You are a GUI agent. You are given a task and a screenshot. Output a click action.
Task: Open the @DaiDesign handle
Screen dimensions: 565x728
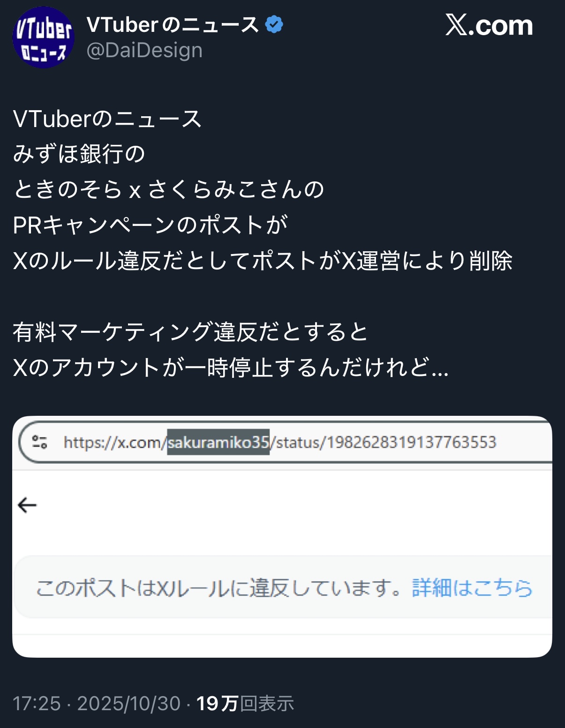coord(144,50)
